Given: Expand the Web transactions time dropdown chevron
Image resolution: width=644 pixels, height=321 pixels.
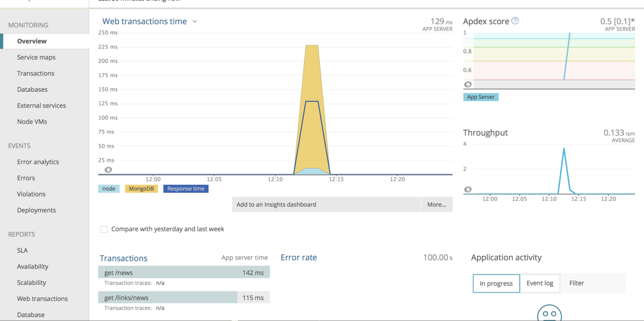Looking at the screenshot, I should [195, 22].
